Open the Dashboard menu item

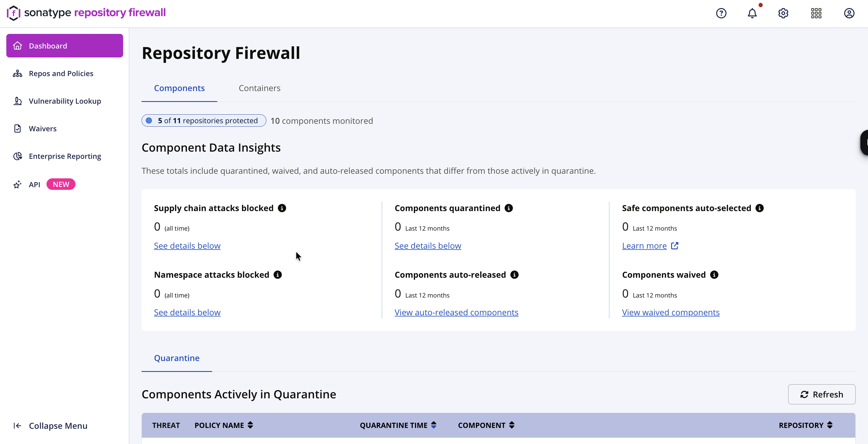coord(65,45)
